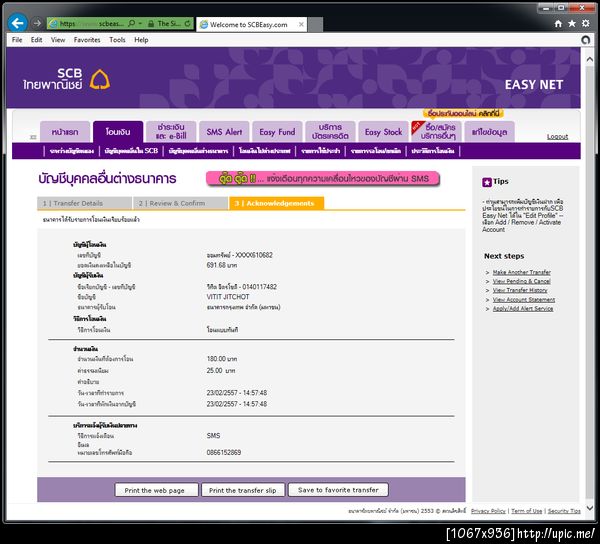The image size is (600, 544).
Task: Click the scrollbar up arrow
Action: 590,60
